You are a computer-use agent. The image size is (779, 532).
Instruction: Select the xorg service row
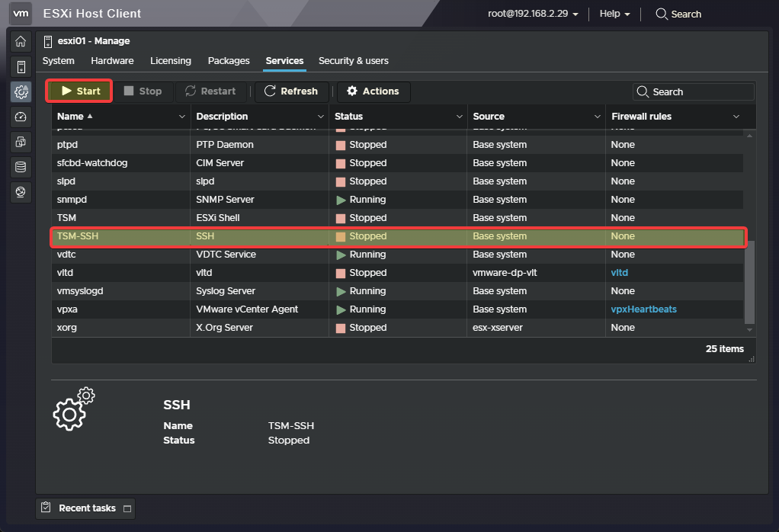point(397,328)
